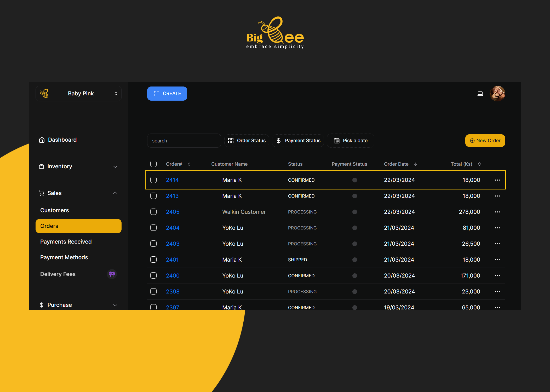Click total 278,000 cell
The width and height of the screenshot is (550, 392).
pyautogui.click(x=469, y=212)
